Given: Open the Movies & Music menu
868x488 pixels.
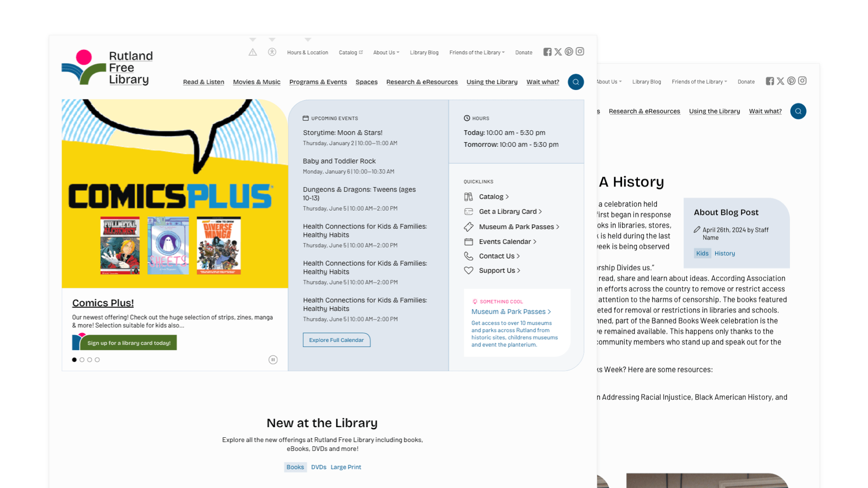Looking at the screenshot, I should tap(257, 82).
